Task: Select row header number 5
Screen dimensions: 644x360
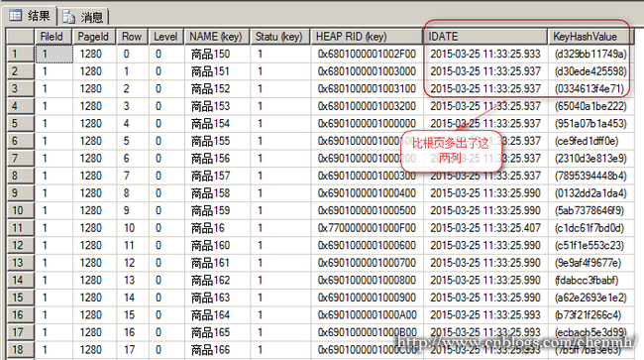Action: tap(20, 124)
